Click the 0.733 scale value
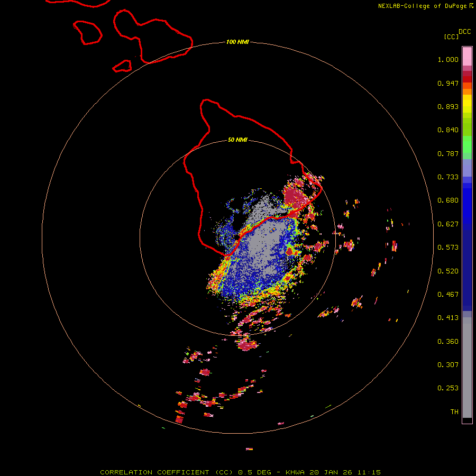476x476 pixels. tap(448, 177)
